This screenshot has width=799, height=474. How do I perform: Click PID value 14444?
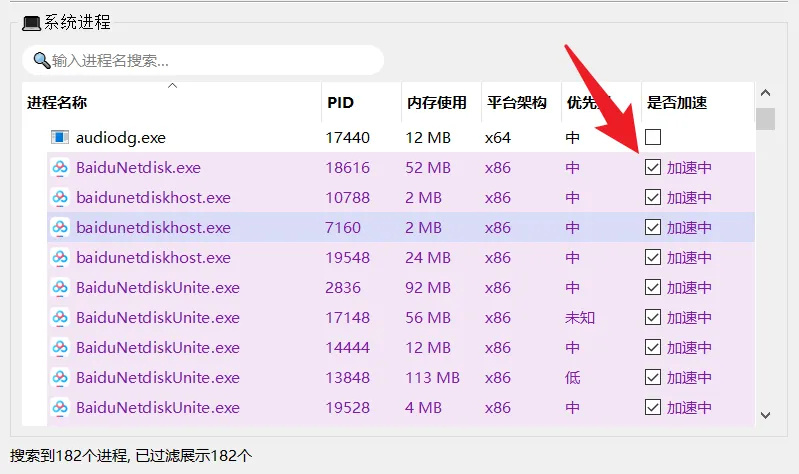pos(348,348)
